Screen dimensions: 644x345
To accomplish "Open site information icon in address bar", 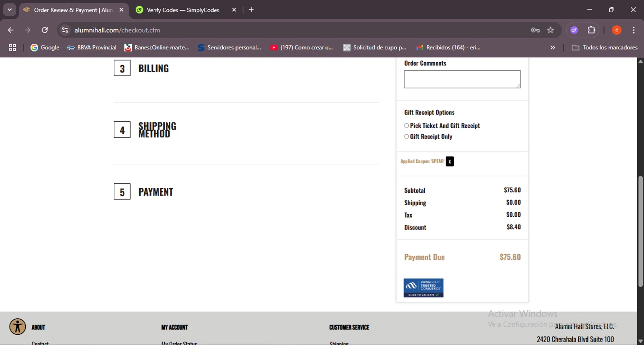I will (x=65, y=30).
